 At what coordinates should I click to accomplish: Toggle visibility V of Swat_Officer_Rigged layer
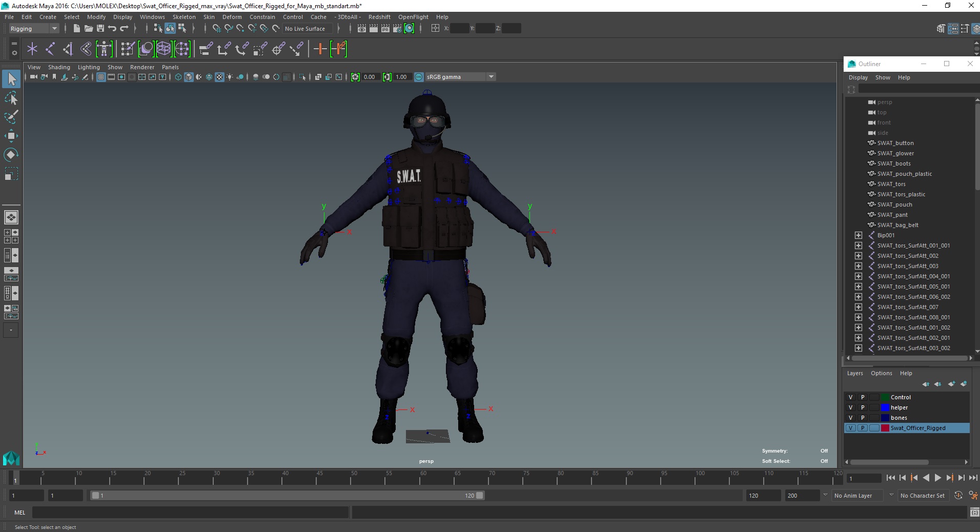851,428
